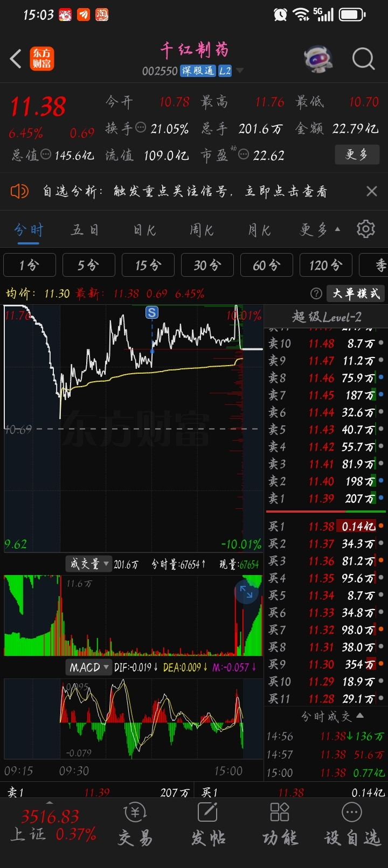Open the robot assistant avatar
This screenshot has width=388, height=868.
318,58
